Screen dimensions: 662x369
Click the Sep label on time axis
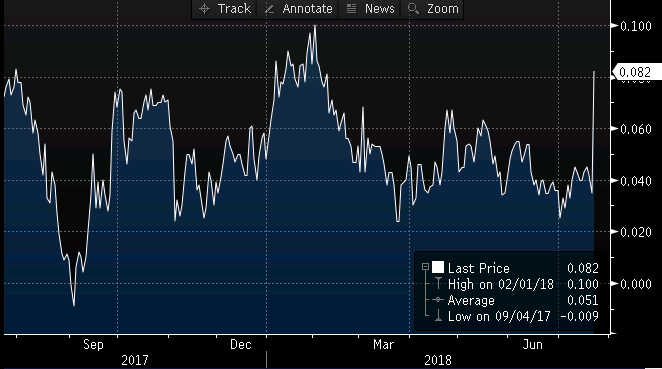(93, 345)
